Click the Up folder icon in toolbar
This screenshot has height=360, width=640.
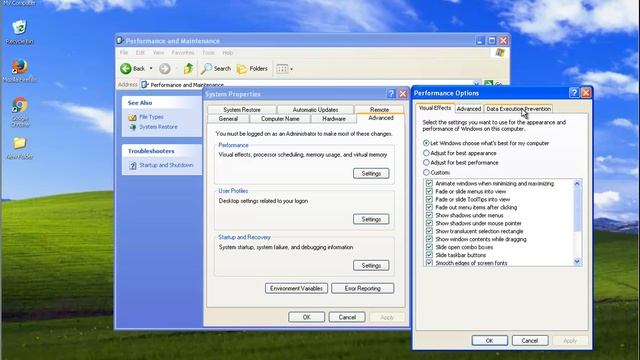188,69
